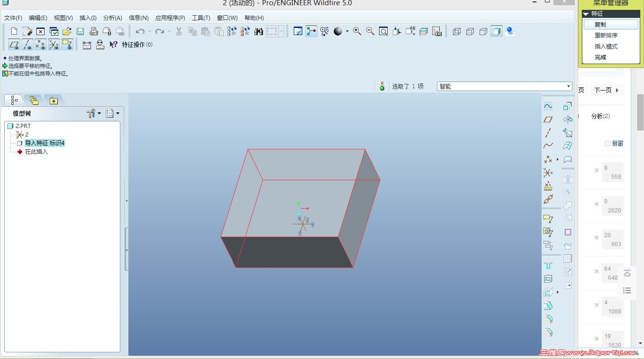Viewport: 644px width, 359px height.
Task: Switch to the favorites navigator tab
Action: [x=54, y=100]
